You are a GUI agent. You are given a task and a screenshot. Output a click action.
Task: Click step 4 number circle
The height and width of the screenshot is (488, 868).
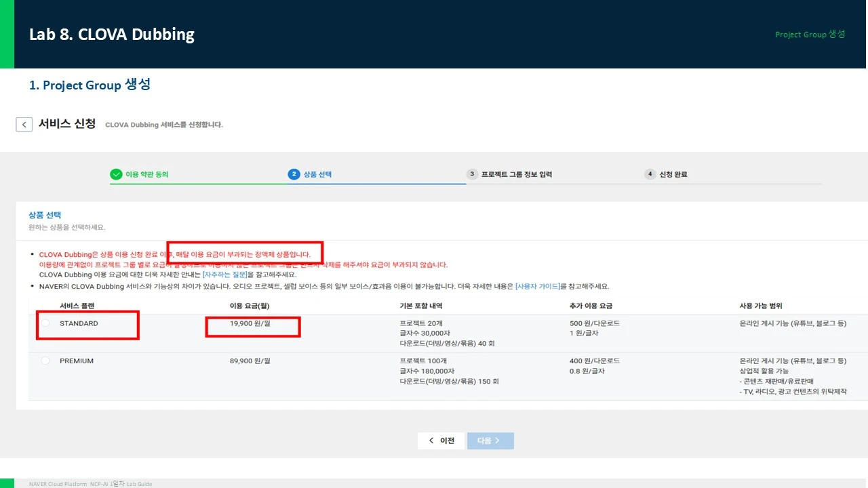(650, 174)
